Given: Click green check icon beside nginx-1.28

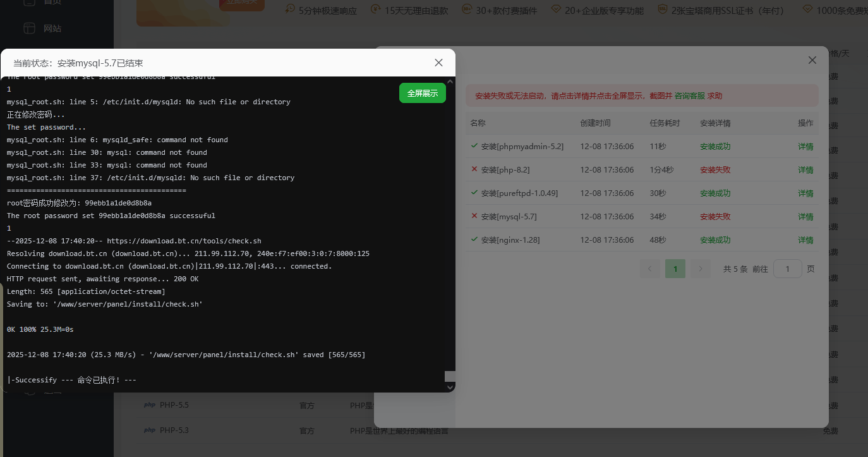Looking at the screenshot, I should point(474,240).
